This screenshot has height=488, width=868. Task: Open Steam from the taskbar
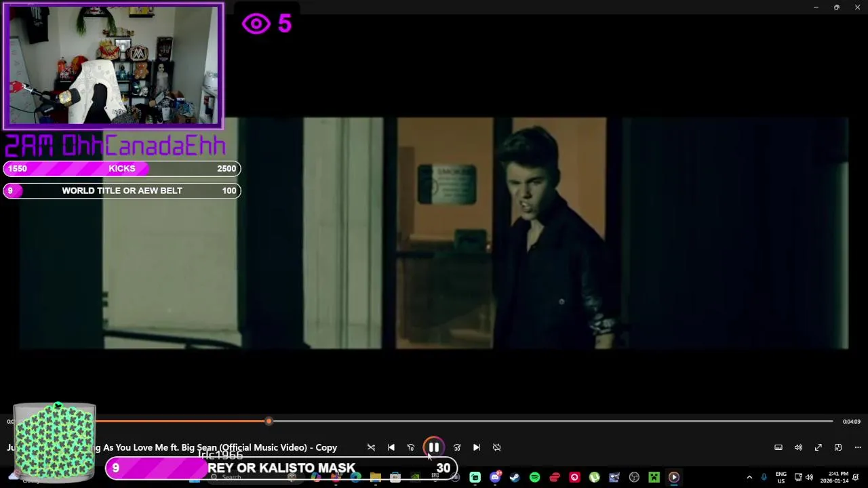coord(515,477)
